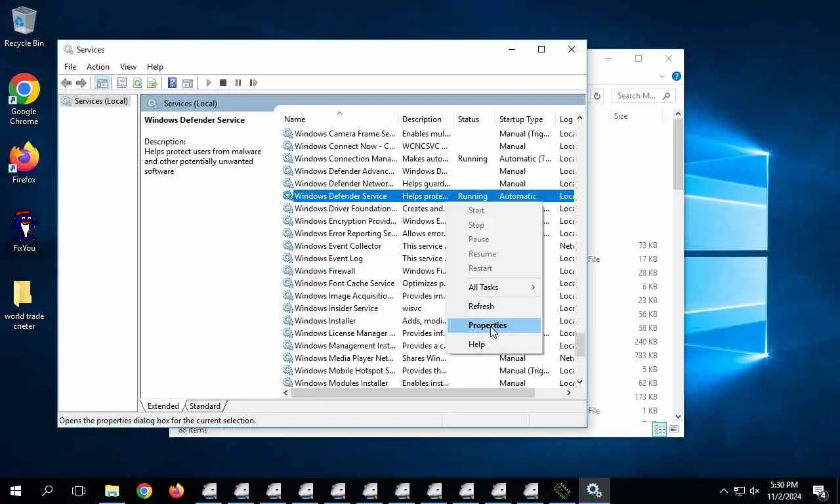Switch background window to large icons view
The width and height of the screenshot is (840, 504).
point(674,429)
